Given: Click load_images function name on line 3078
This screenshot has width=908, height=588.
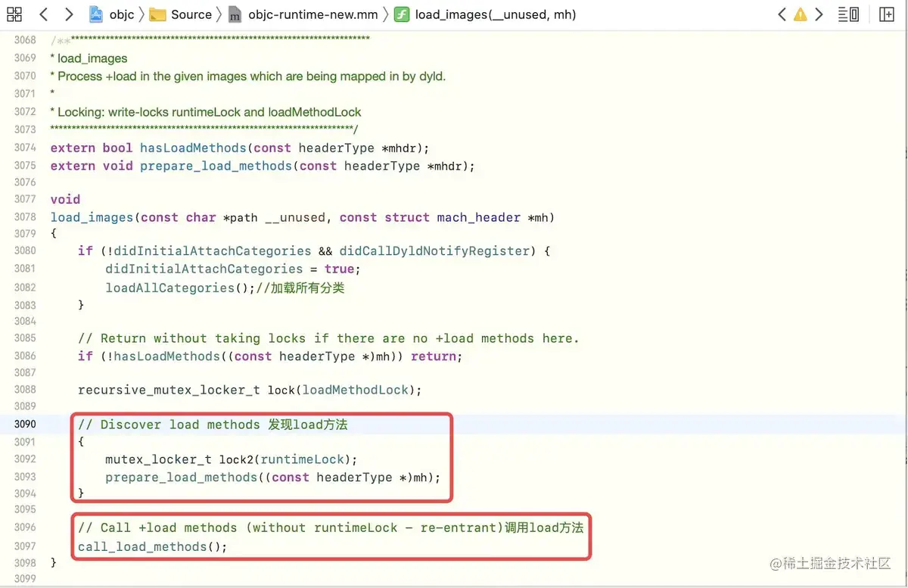Looking at the screenshot, I should (x=92, y=217).
